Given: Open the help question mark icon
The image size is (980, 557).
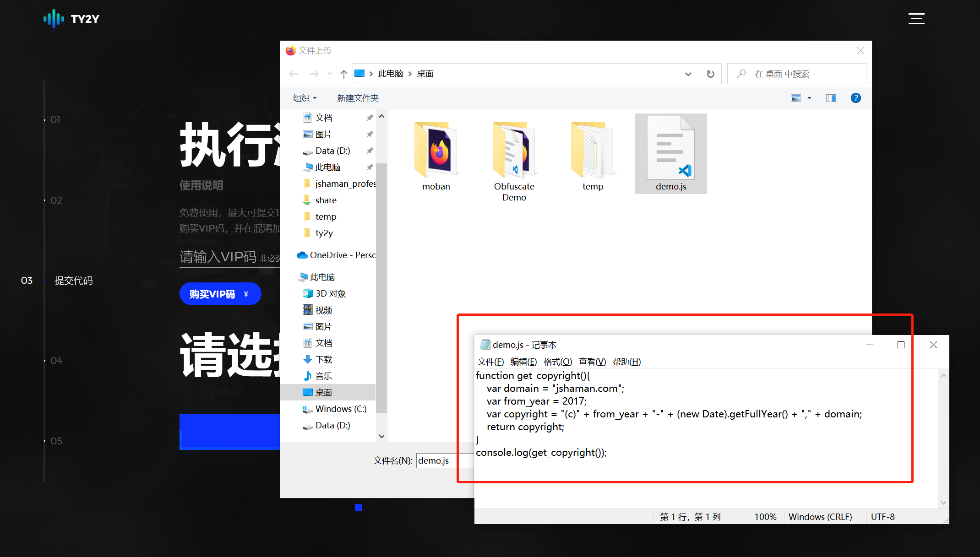Looking at the screenshot, I should (855, 98).
